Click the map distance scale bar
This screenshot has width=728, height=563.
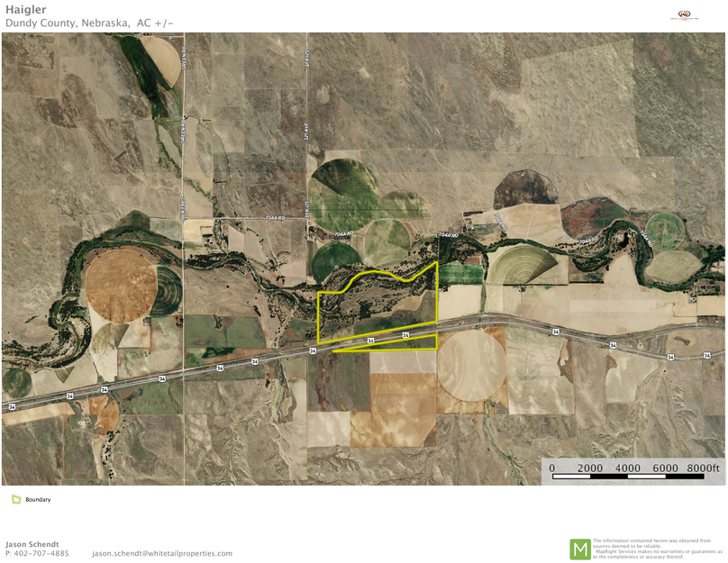pos(628,476)
